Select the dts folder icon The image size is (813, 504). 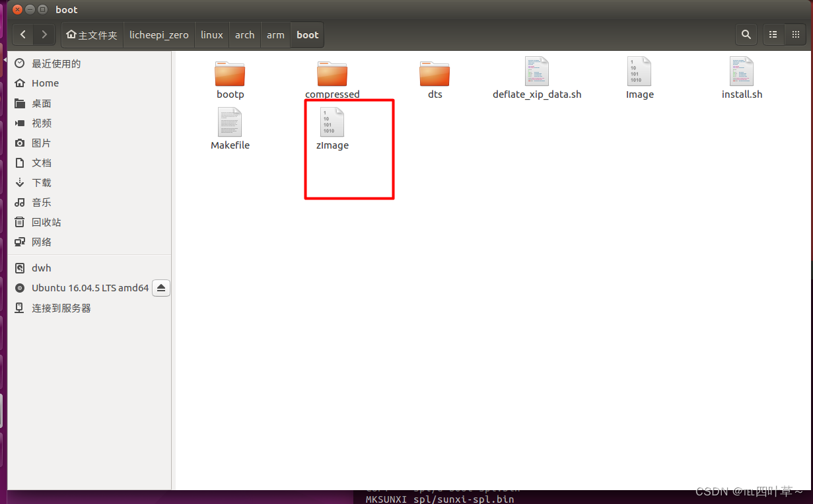click(435, 73)
